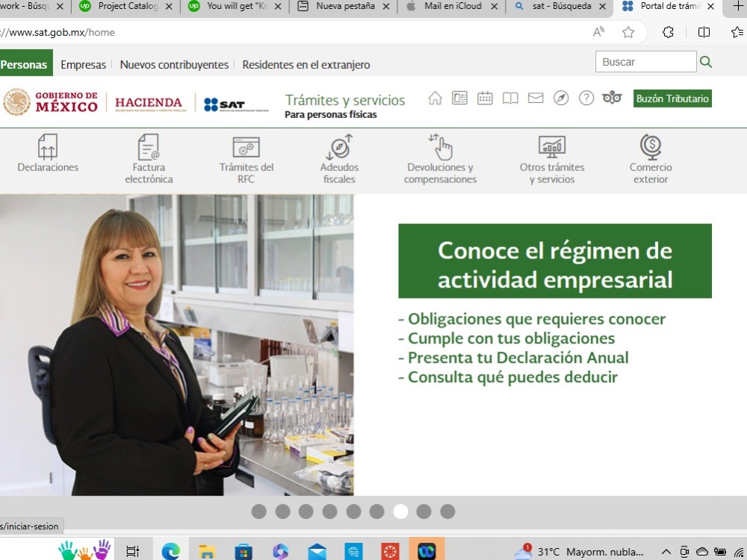Open the Favorites list icon
The height and width of the screenshot is (560, 747).
click(737, 32)
